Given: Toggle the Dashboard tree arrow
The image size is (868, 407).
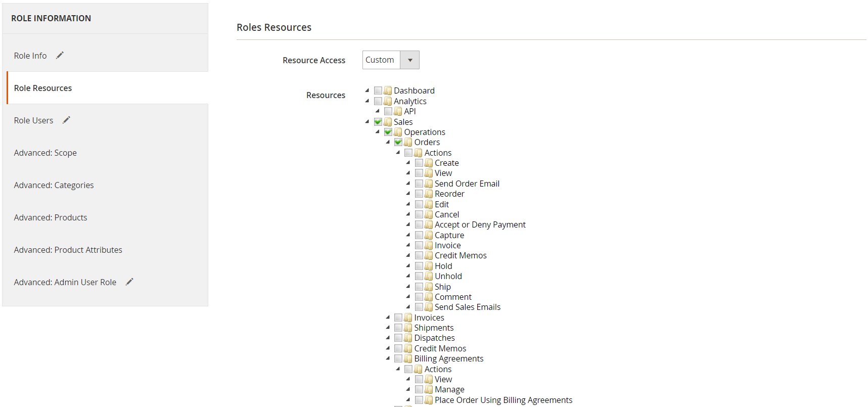Looking at the screenshot, I should (x=368, y=91).
